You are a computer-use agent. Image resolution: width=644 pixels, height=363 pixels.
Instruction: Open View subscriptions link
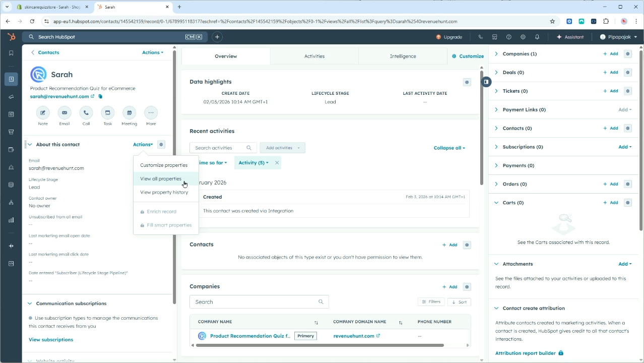click(x=50, y=339)
